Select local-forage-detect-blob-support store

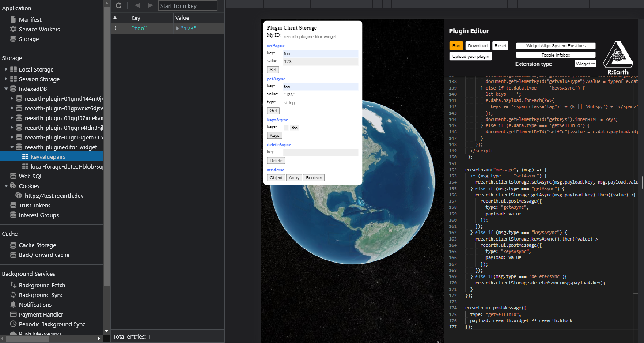click(67, 166)
